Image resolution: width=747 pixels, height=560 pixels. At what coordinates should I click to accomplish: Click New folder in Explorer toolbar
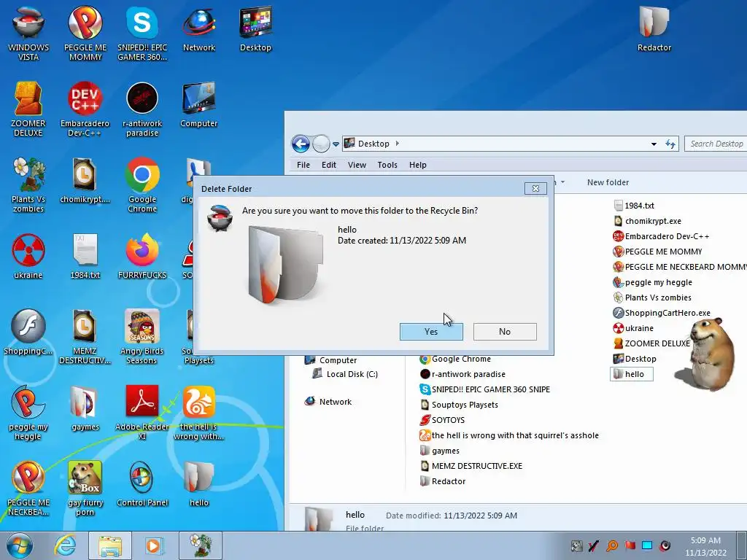click(x=608, y=182)
